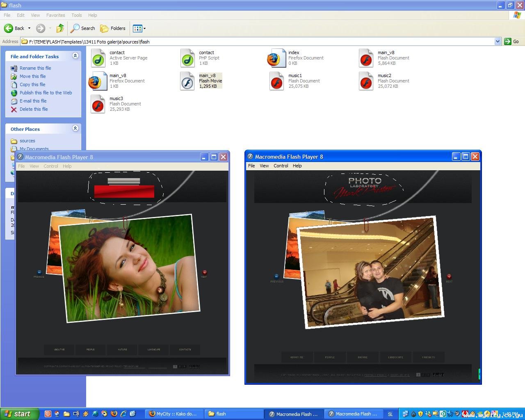Open the Views dropdown in toolbar
Viewport: 525px width, 420px height.
click(x=139, y=28)
